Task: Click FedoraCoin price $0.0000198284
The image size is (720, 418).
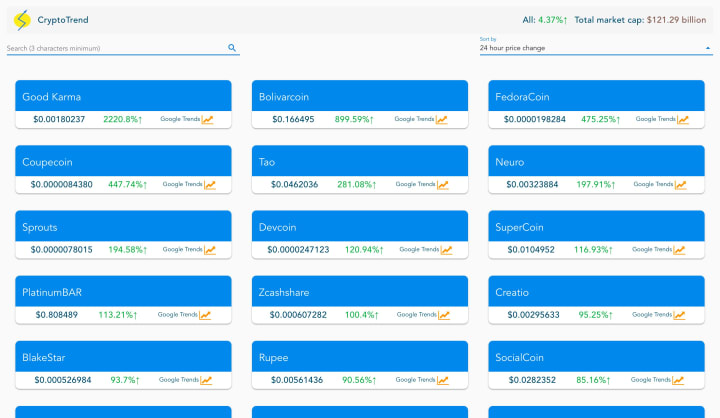Action: [535, 119]
